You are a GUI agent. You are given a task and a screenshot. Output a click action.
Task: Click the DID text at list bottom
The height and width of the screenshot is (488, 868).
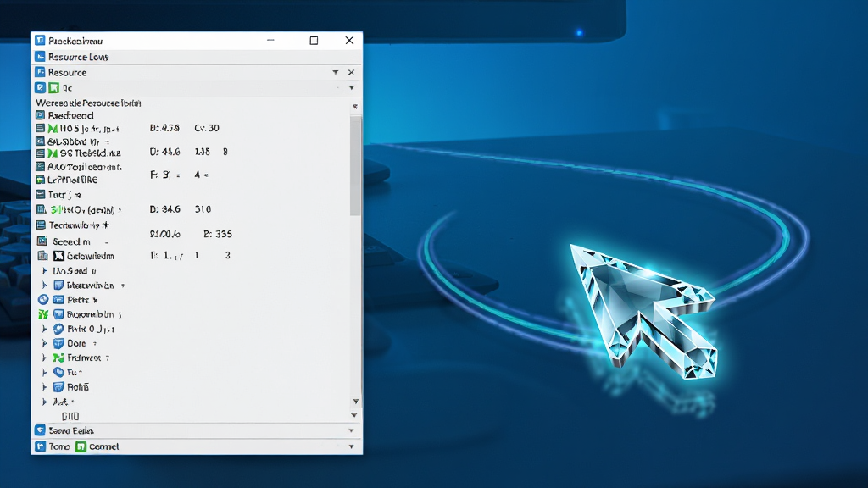tap(70, 416)
